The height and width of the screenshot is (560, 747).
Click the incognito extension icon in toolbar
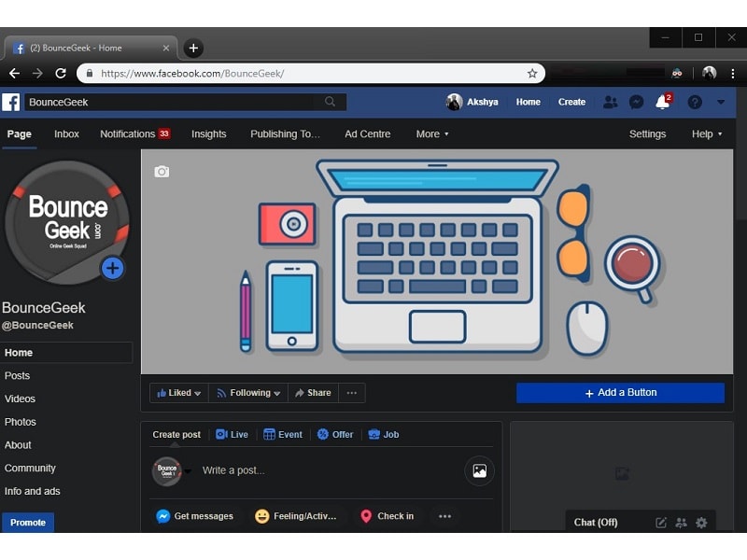click(676, 74)
